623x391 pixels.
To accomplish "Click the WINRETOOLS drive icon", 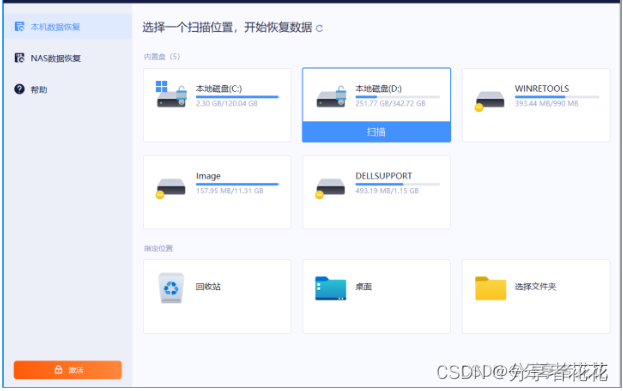I will [490, 101].
